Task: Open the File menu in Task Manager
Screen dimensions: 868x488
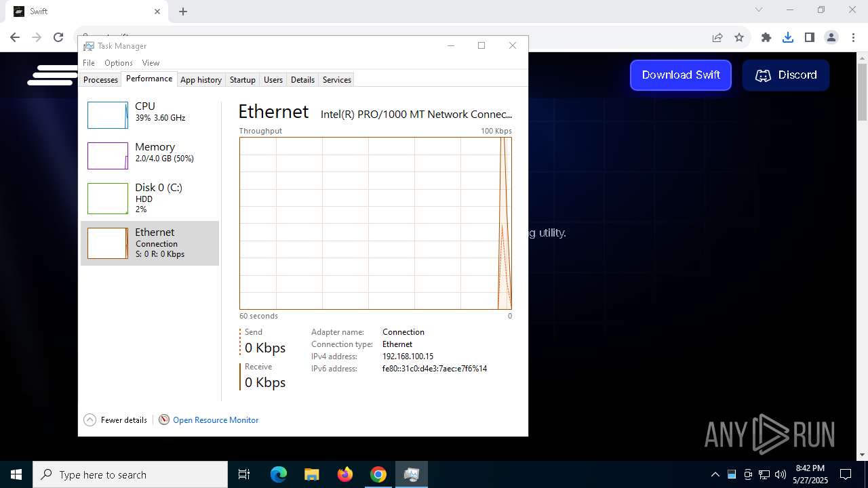Action: coord(89,63)
